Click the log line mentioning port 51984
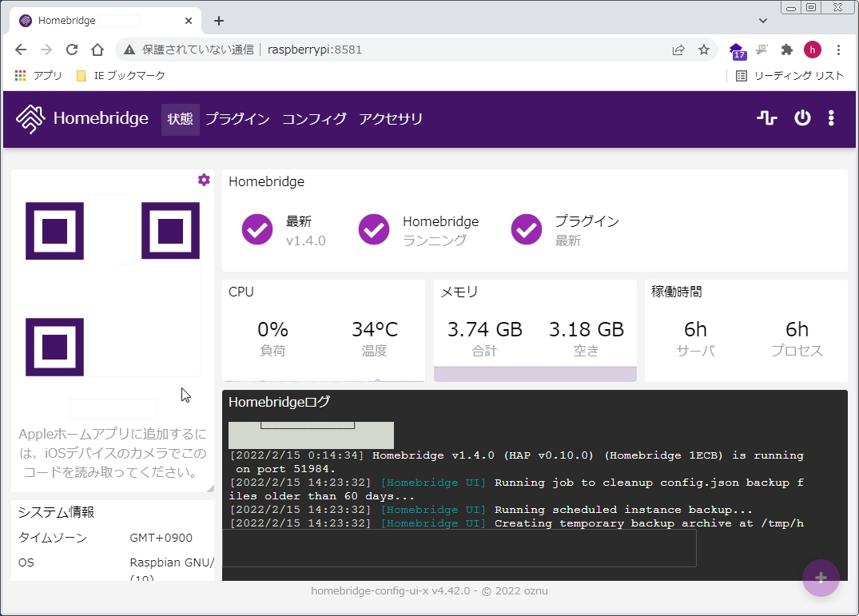This screenshot has height=616, width=859. click(x=516, y=462)
